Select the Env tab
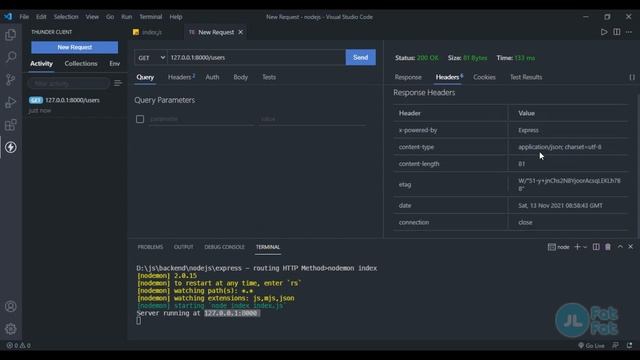This screenshot has height=360, width=640. pyautogui.click(x=115, y=64)
